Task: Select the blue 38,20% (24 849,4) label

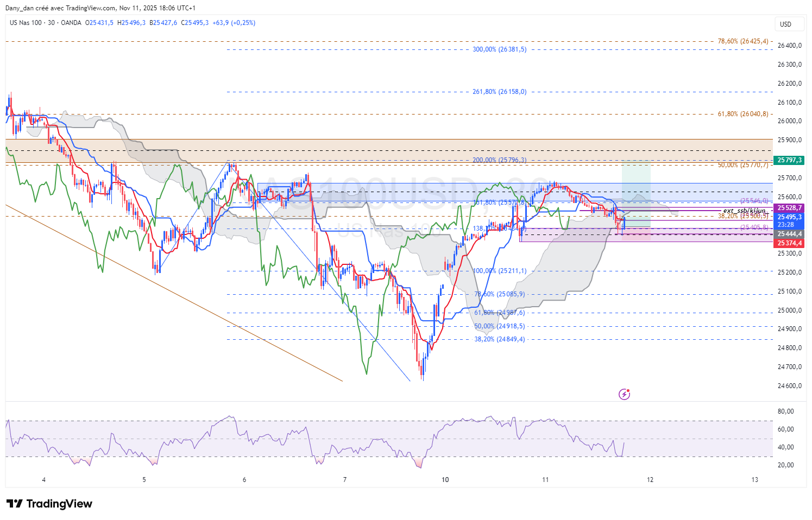Action: 500,339
